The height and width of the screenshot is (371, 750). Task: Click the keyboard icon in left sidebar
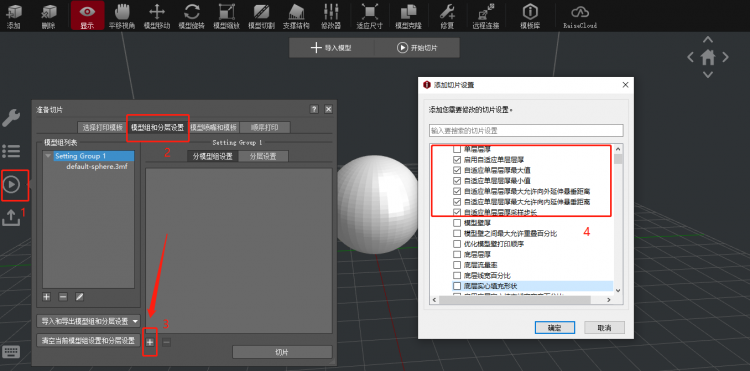11,352
